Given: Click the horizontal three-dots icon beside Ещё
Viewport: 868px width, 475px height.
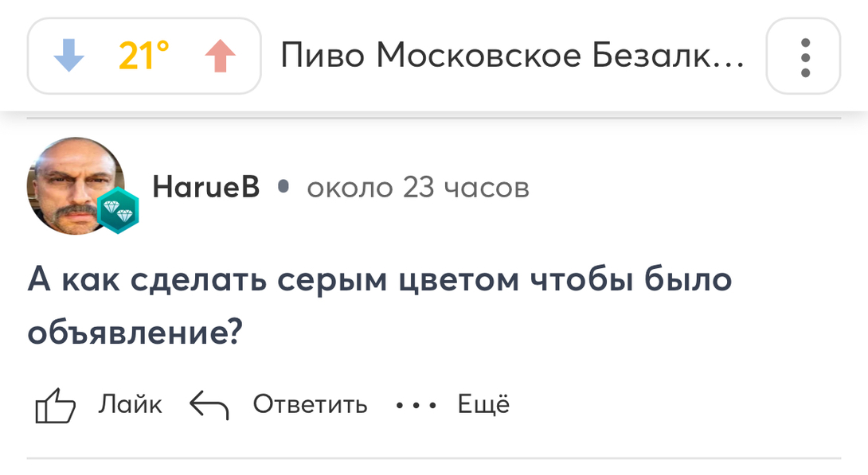Looking at the screenshot, I should pos(416,406).
